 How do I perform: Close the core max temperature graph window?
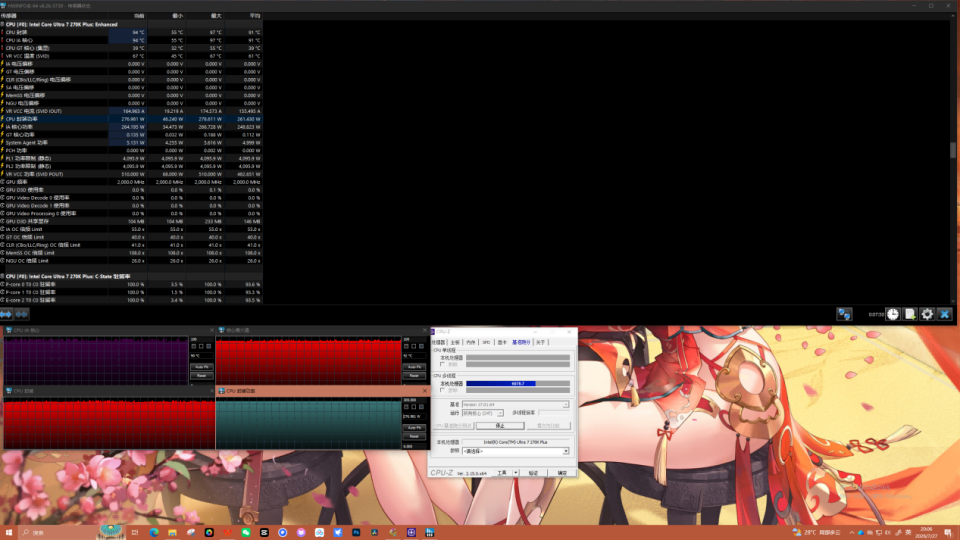click(x=424, y=330)
